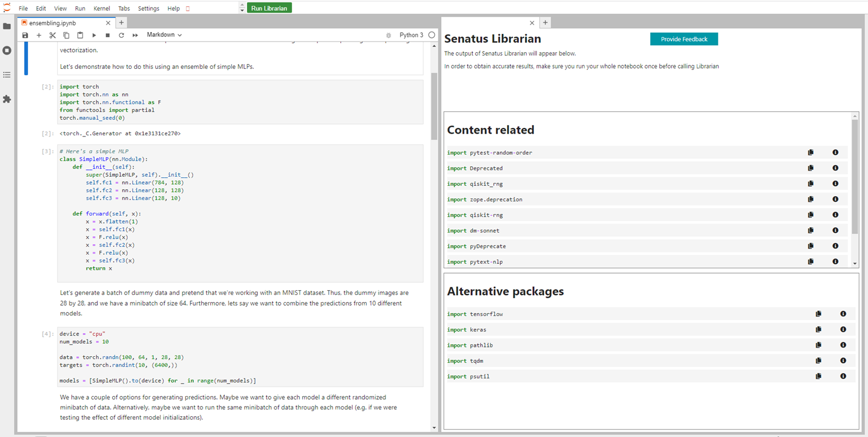Copy the tensorflow import line
This screenshot has height=437, width=868.
click(x=819, y=314)
